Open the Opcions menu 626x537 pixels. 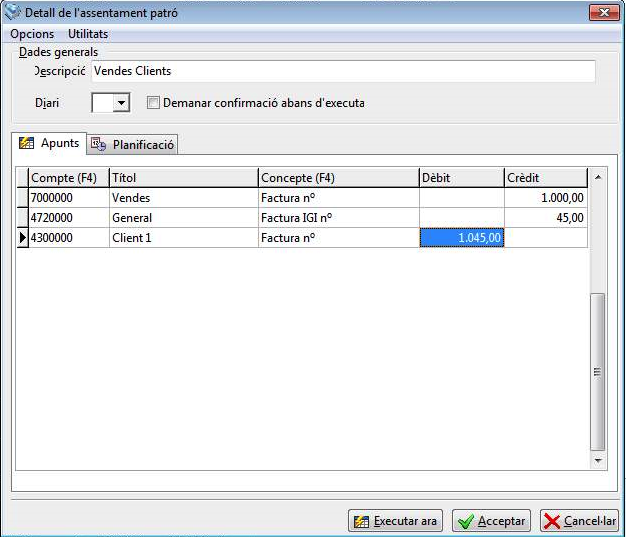[32, 34]
